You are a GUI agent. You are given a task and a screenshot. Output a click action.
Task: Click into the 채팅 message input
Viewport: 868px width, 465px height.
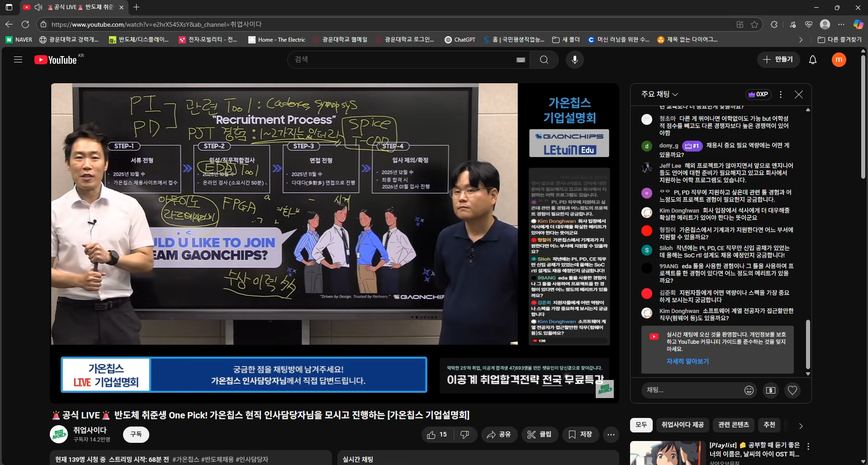[692, 390]
